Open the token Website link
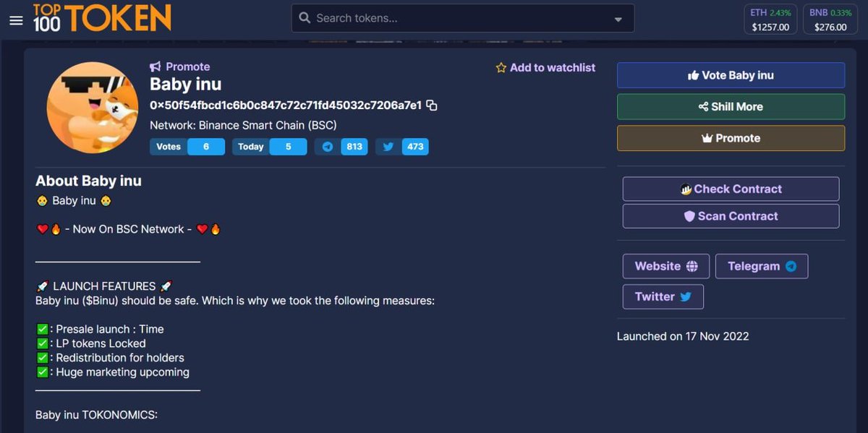 [666, 266]
